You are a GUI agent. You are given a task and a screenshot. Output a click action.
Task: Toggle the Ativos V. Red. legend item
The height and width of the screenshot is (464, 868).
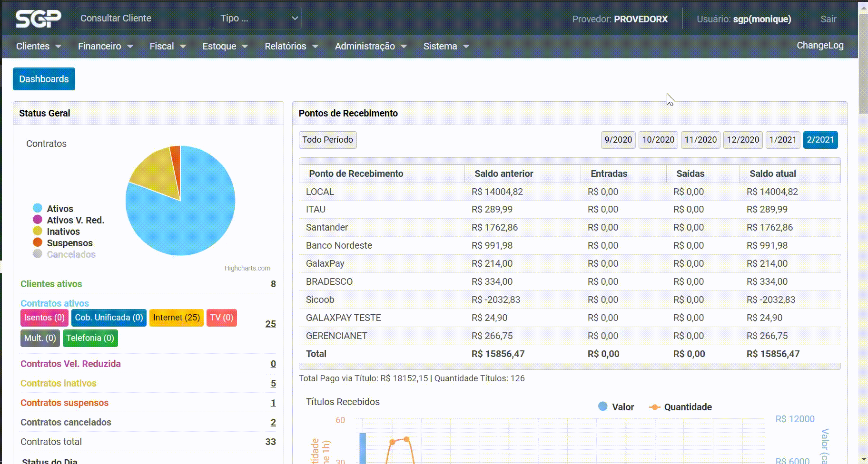click(68, 220)
